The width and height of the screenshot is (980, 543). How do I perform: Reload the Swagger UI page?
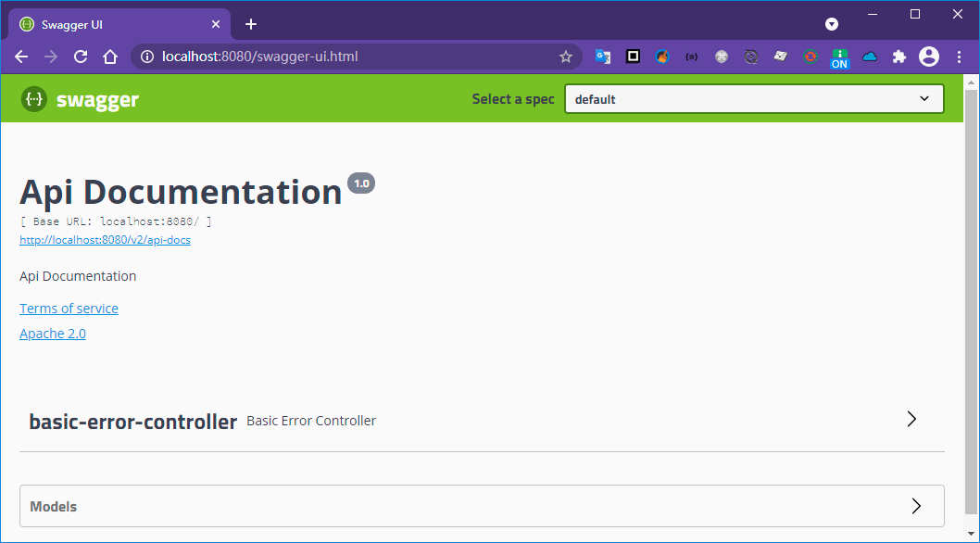(81, 57)
